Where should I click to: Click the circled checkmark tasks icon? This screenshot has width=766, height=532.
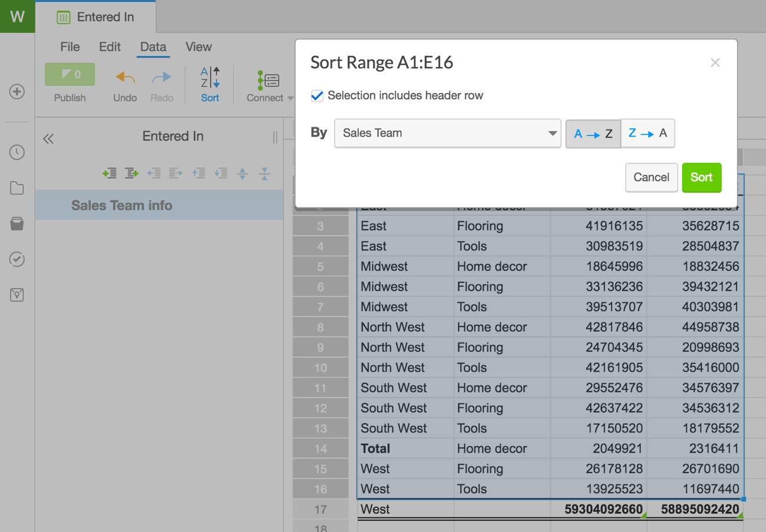point(17,259)
